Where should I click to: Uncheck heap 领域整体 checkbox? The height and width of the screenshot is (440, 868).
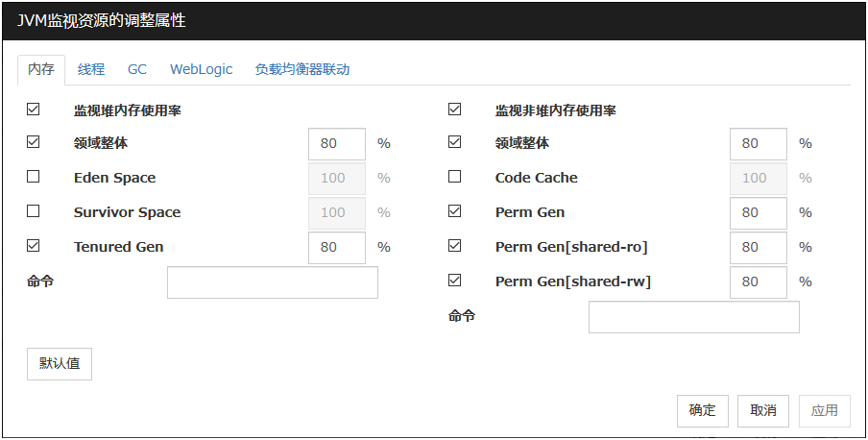pyautogui.click(x=34, y=143)
